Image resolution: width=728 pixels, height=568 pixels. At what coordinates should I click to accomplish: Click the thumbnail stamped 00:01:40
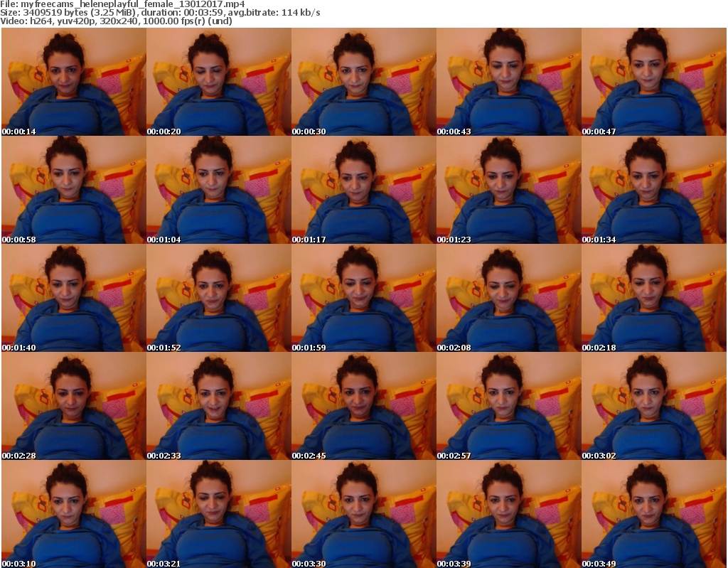coord(74,298)
